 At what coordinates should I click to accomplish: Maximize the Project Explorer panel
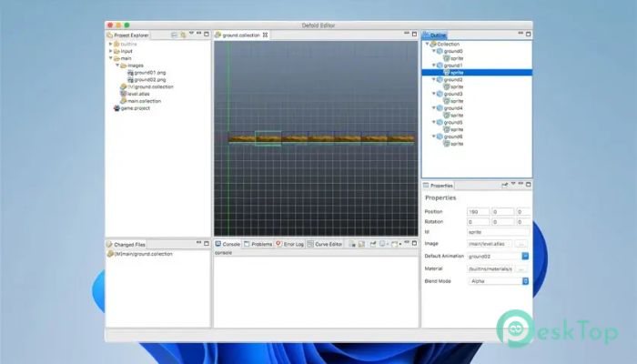207,35
